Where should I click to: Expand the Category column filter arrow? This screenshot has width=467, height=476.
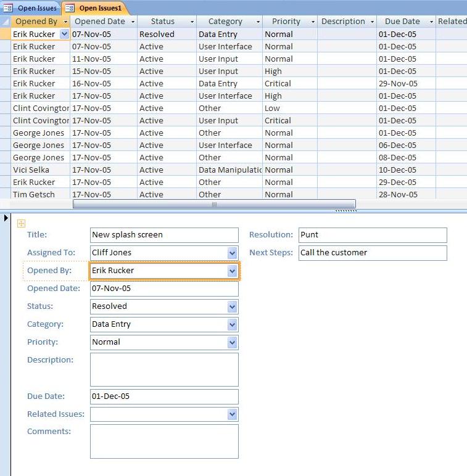(x=257, y=22)
